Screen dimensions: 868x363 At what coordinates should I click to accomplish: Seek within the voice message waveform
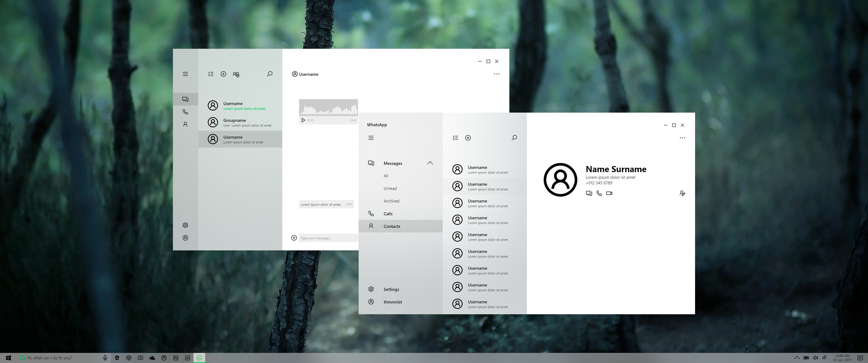pos(328,110)
